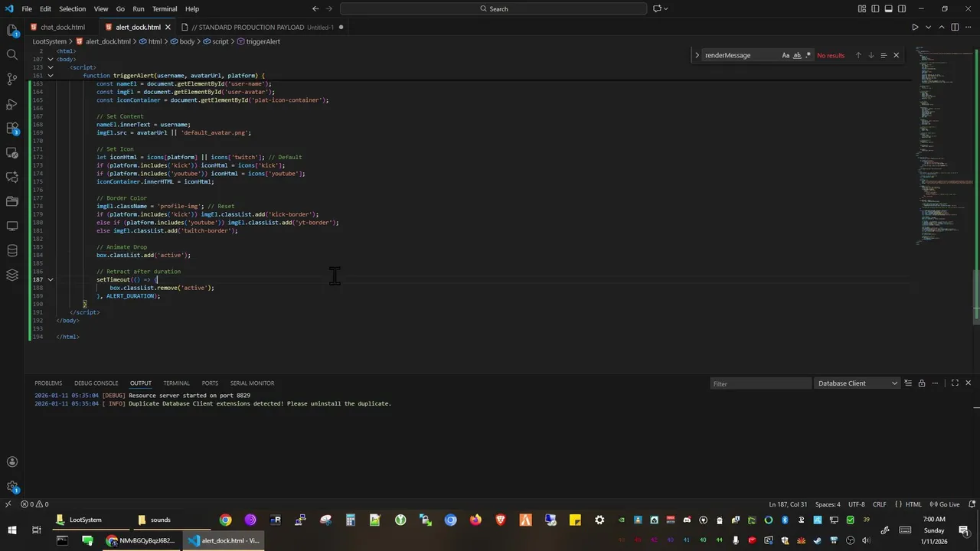Open run button dropdown arrow
This screenshot has height=551, width=980.
point(928,27)
